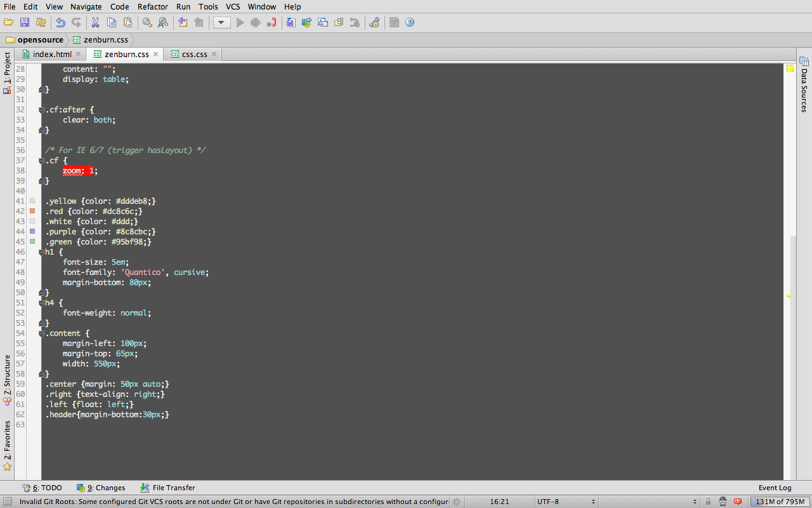Open the Event Log
Viewport: 812px width, 508px height.
coord(775,488)
